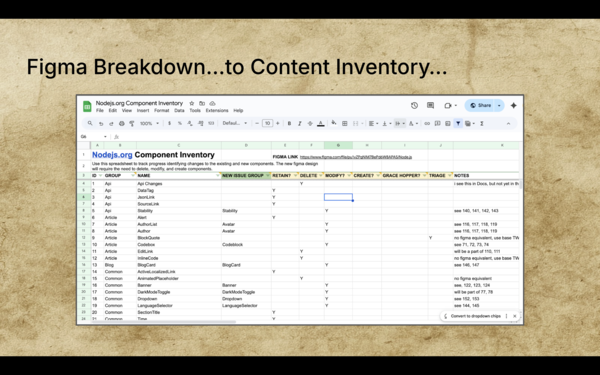
Task: Check the cloud save status icon
Action: (212, 103)
